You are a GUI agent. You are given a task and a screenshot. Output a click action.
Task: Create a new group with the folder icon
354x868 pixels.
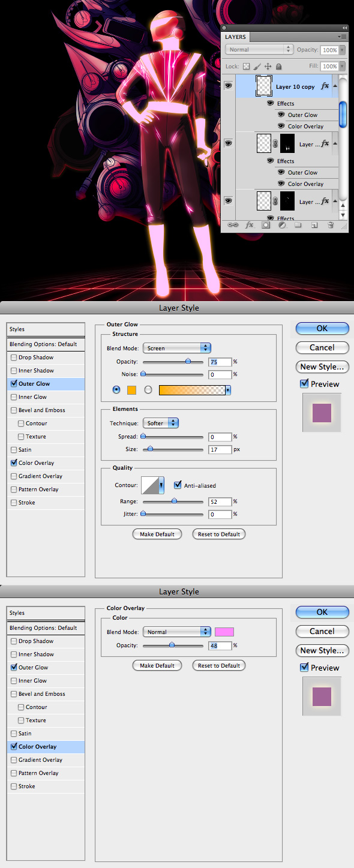click(298, 226)
